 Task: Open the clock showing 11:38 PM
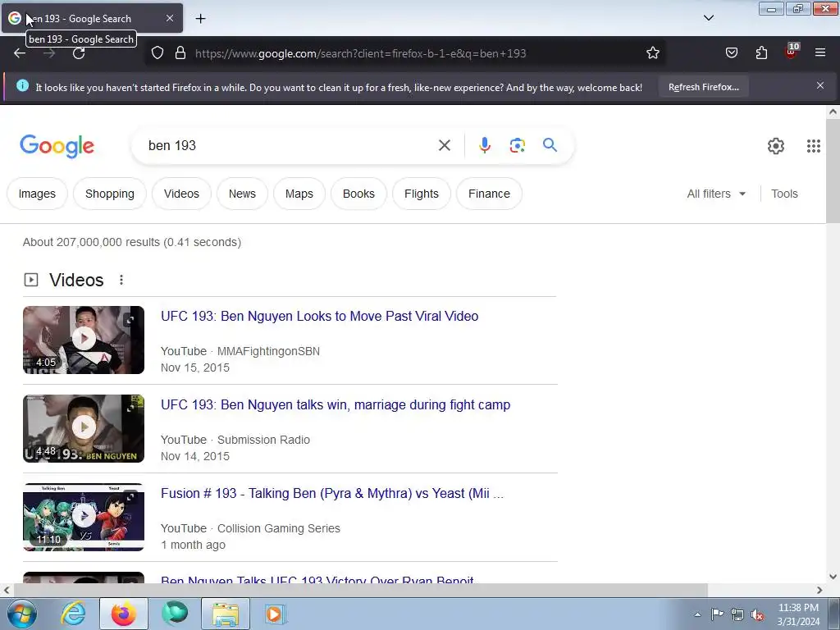pos(798,614)
